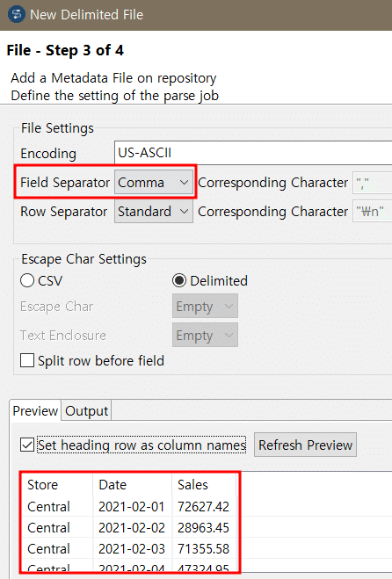
Task: Click the 28963.45 sales value cell
Action: coord(203,528)
